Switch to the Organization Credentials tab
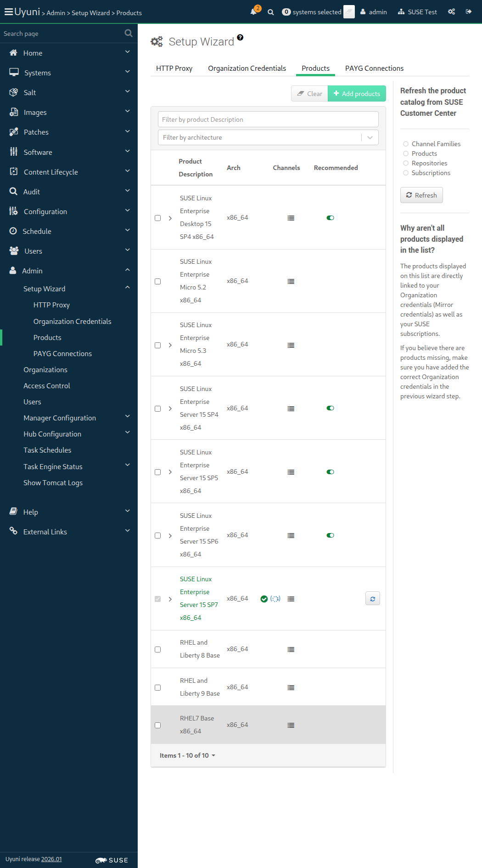482x868 pixels. [x=247, y=68]
